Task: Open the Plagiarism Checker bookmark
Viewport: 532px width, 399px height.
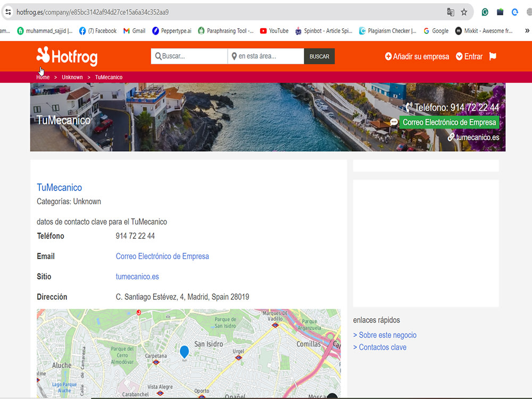Action: (x=388, y=31)
